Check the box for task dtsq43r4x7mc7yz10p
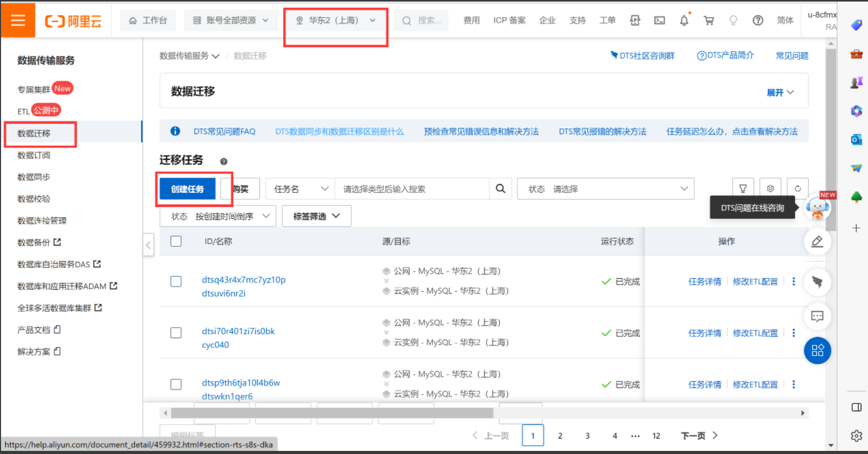 click(x=176, y=281)
